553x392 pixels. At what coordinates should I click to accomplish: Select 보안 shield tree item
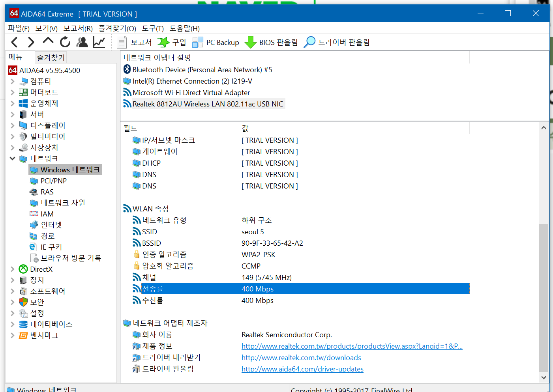click(32, 302)
